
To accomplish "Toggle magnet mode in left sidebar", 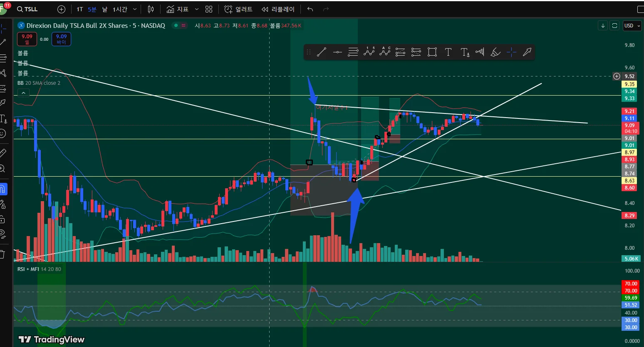I will 3,189.
